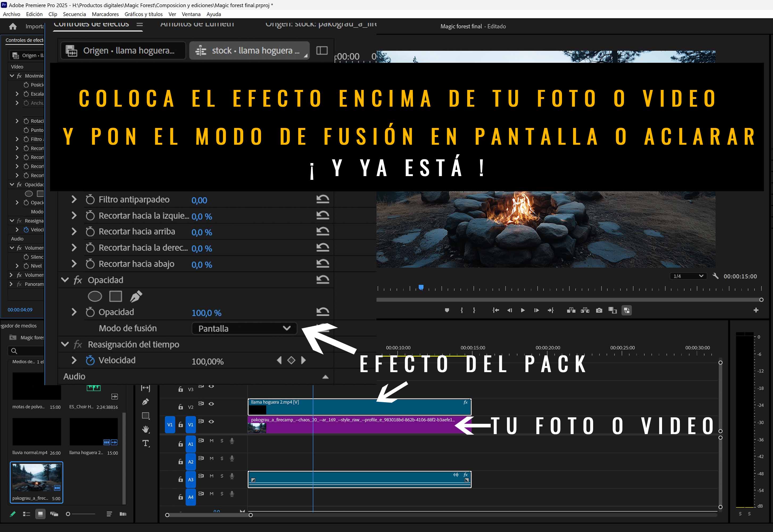Open the Comparison view
773x532 pixels.
(613, 310)
